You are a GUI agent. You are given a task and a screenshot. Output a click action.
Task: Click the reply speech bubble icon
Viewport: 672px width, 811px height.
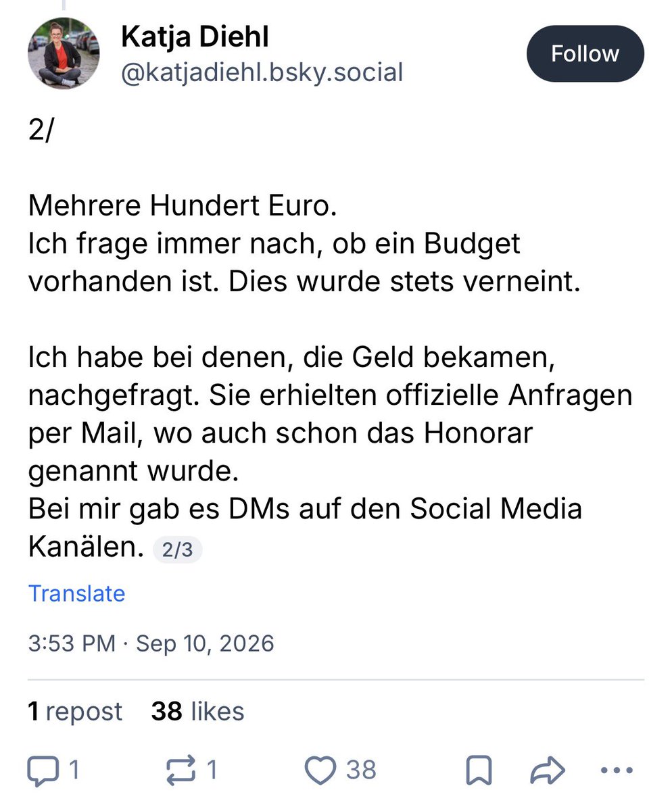click(x=44, y=770)
